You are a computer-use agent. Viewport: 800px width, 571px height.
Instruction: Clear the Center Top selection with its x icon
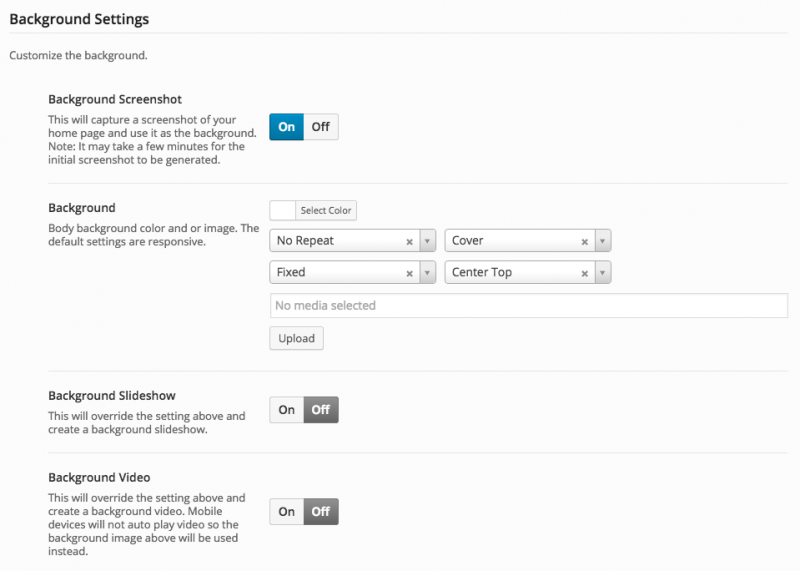[584, 273]
